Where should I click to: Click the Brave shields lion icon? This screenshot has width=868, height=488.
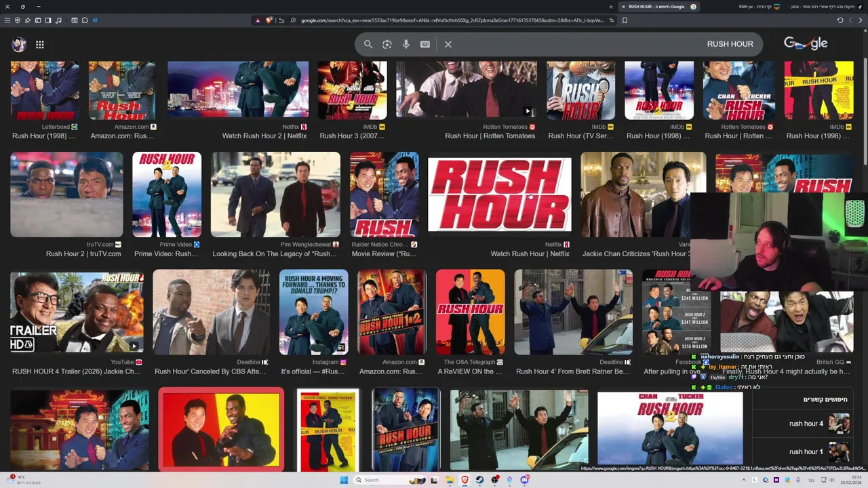pos(269,20)
